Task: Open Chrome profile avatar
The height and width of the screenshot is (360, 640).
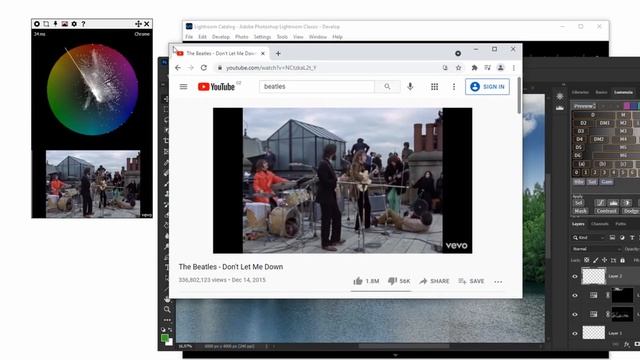Action: tap(500, 68)
